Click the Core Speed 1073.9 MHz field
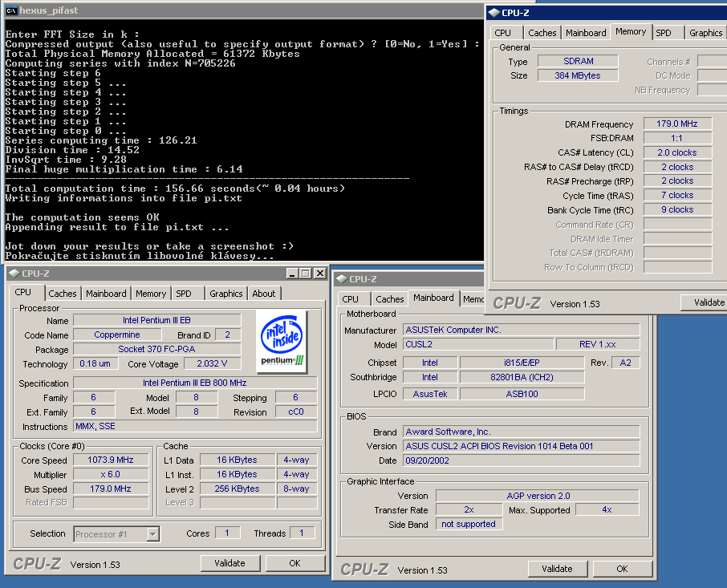The image size is (727, 588). pyautogui.click(x=111, y=460)
